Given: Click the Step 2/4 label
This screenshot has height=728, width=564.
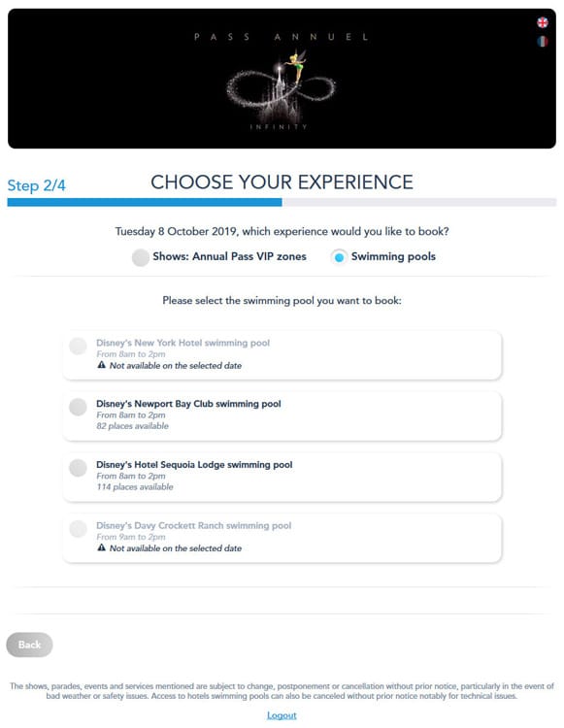Looking at the screenshot, I should (x=36, y=185).
